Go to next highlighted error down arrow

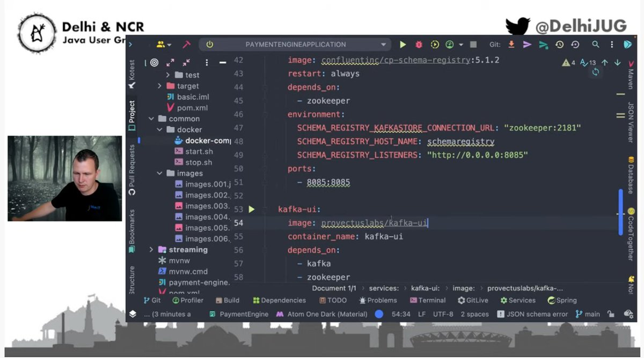tap(617, 63)
